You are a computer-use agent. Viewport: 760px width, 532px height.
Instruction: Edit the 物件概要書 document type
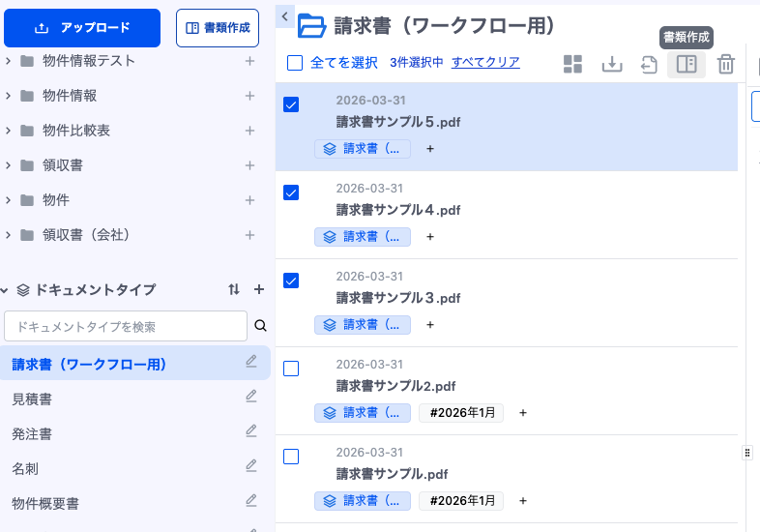(251, 500)
